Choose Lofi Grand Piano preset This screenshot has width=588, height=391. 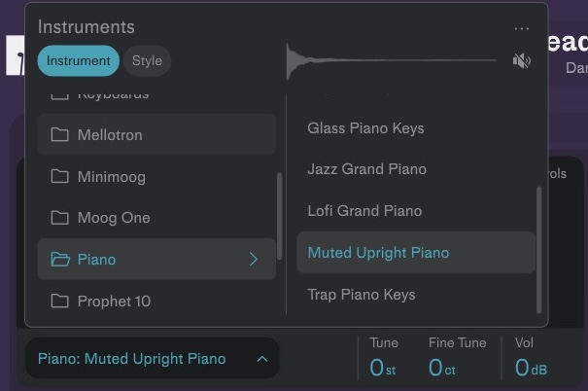tap(364, 210)
